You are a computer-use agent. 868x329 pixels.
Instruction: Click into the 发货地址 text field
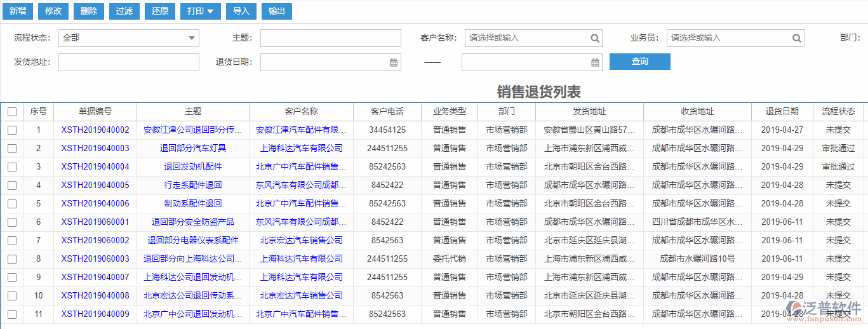point(128,62)
